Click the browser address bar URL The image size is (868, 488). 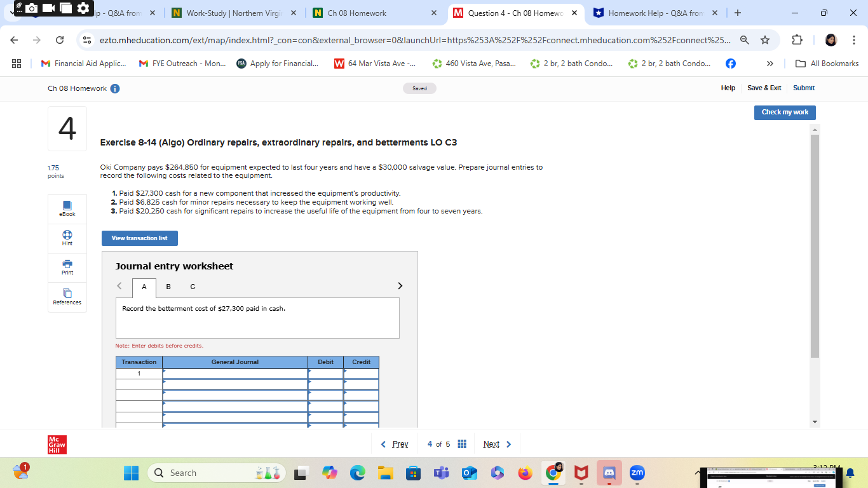pyautogui.click(x=416, y=40)
